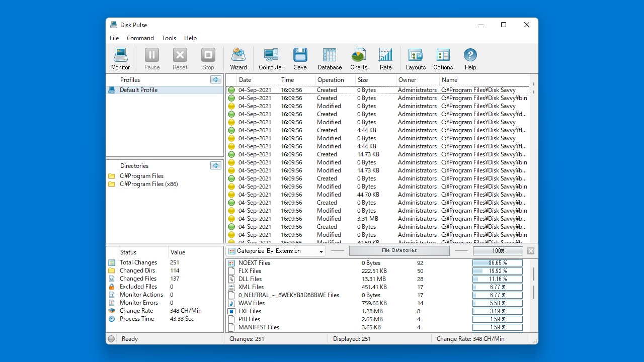Select the PRI Files row
644x362 pixels.
click(x=377, y=319)
